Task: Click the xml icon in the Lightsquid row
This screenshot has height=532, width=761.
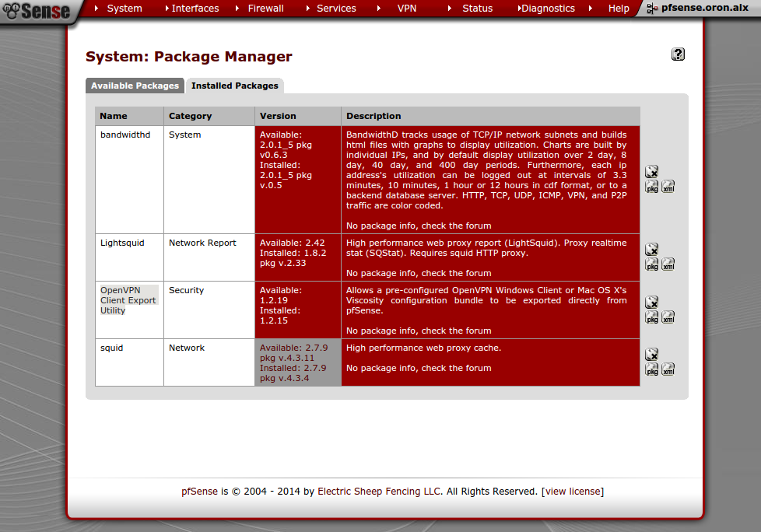Action: (668, 264)
